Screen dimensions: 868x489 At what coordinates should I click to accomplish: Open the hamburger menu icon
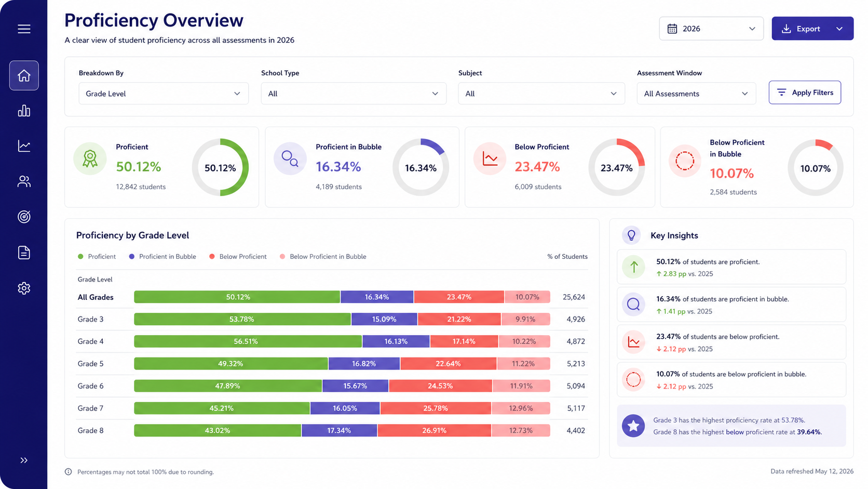pyautogui.click(x=24, y=29)
